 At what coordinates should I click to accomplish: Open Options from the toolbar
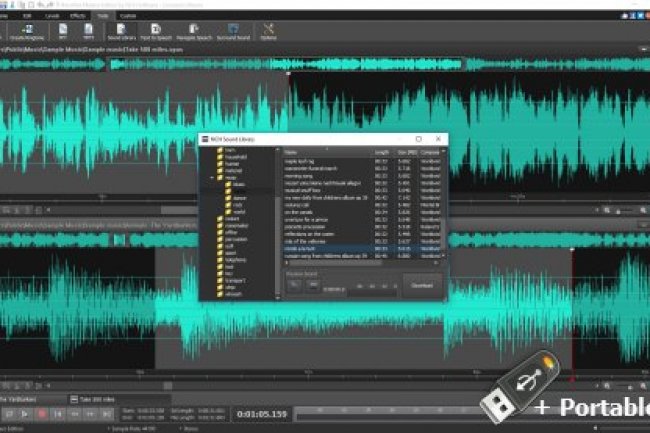coord(268,32)
